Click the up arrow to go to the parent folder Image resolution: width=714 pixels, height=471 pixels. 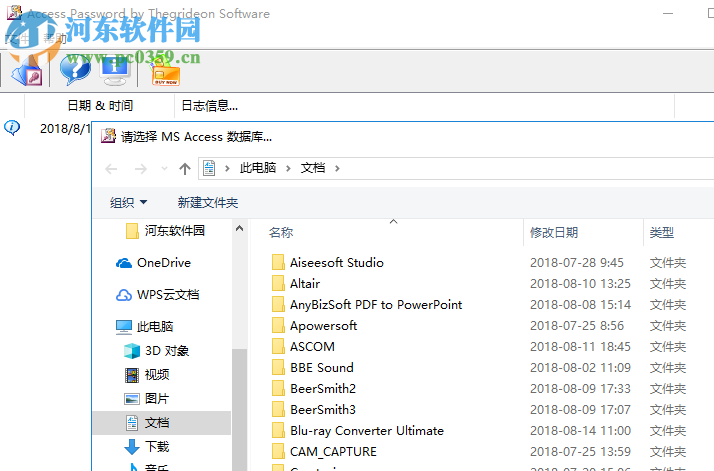coord(184,169)
